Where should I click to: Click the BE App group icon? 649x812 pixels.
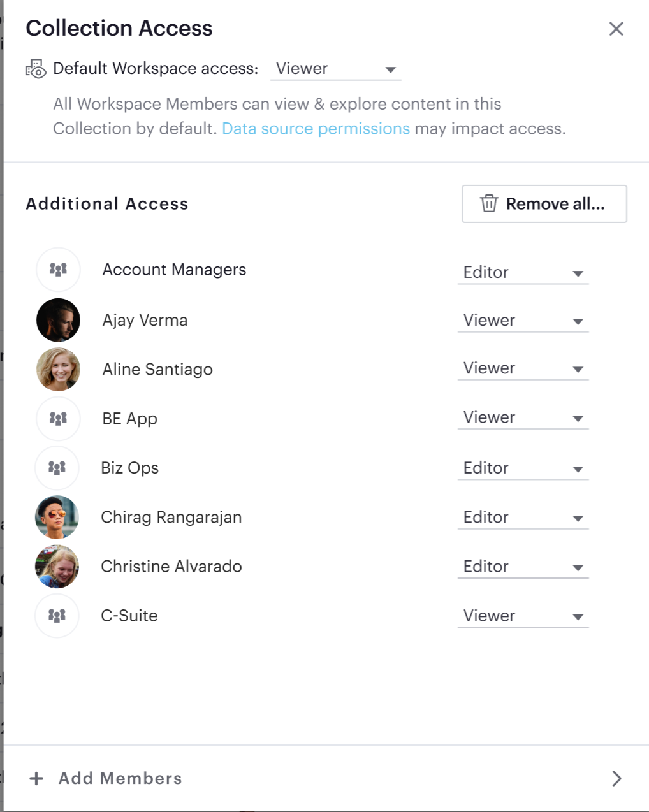[x=58, y=419]
